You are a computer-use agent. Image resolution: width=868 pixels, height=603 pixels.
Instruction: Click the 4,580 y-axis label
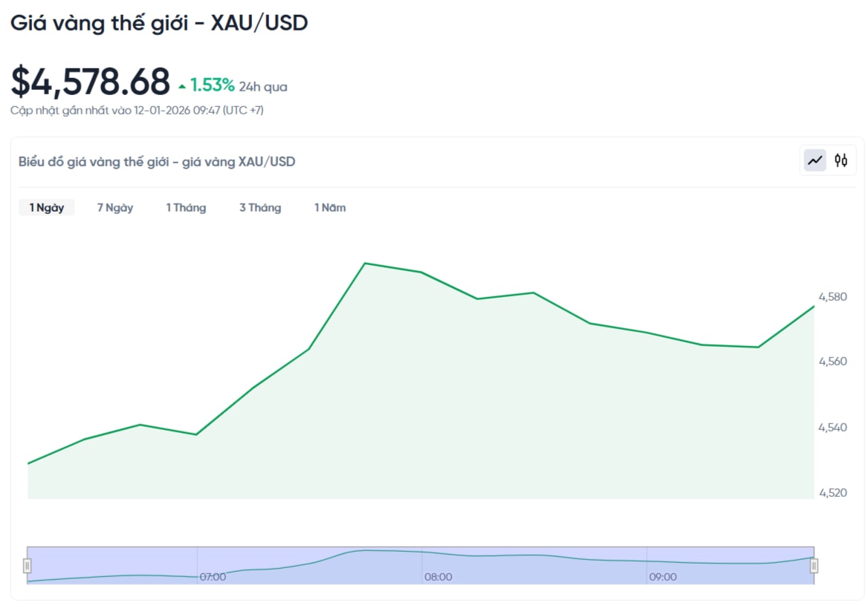(x=832, y=297)
